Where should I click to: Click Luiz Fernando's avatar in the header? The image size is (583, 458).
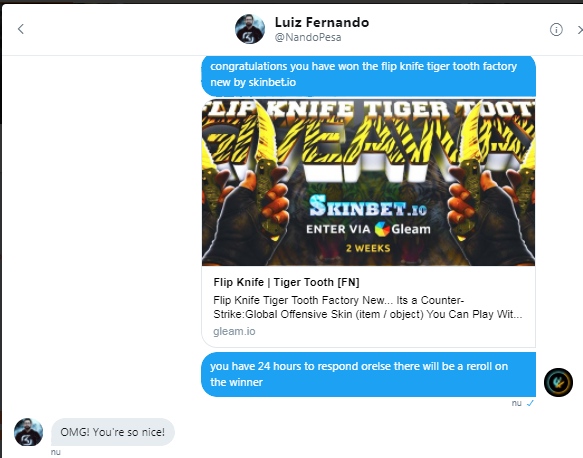click(x=250, y=29)
